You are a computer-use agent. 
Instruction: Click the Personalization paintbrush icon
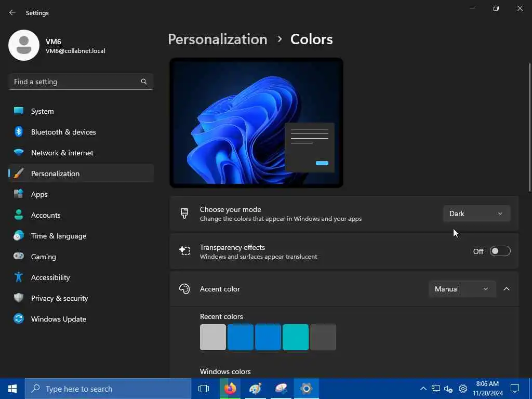pyautogui.click(x=19, y=174)
